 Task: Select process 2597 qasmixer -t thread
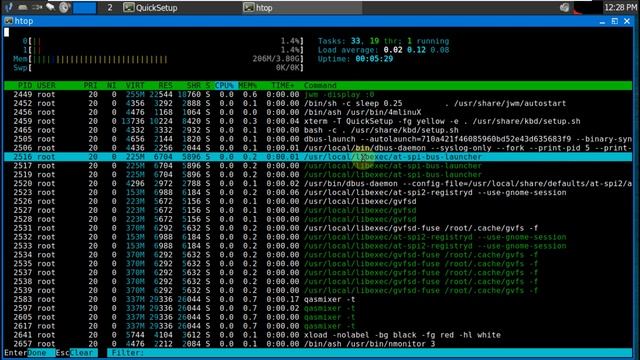click(x=318, y=308)
